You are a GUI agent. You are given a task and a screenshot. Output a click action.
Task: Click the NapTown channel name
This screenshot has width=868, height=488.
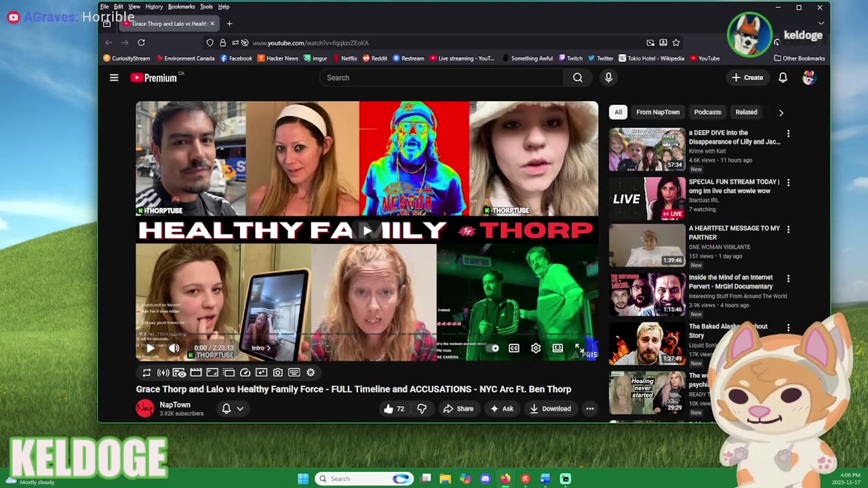(175, 405)
